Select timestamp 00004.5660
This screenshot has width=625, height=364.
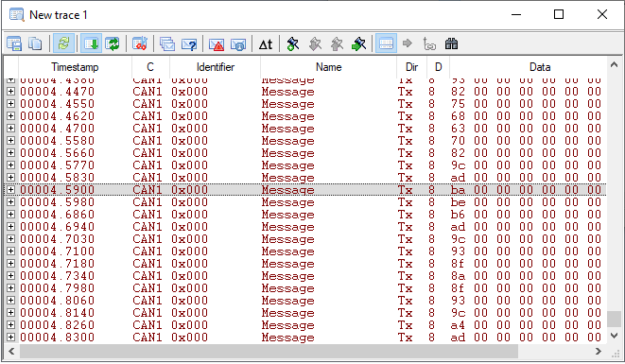coord(58,153)
